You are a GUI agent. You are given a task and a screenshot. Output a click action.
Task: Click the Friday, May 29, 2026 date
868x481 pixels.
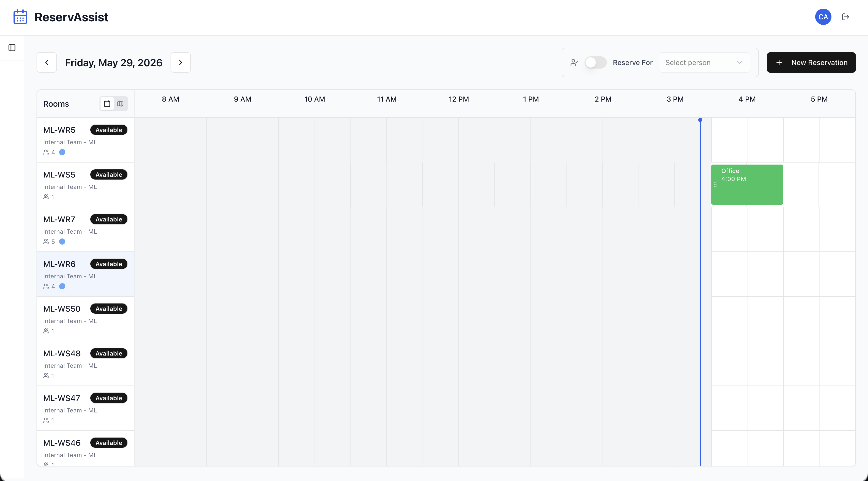[x=113, y=63]
